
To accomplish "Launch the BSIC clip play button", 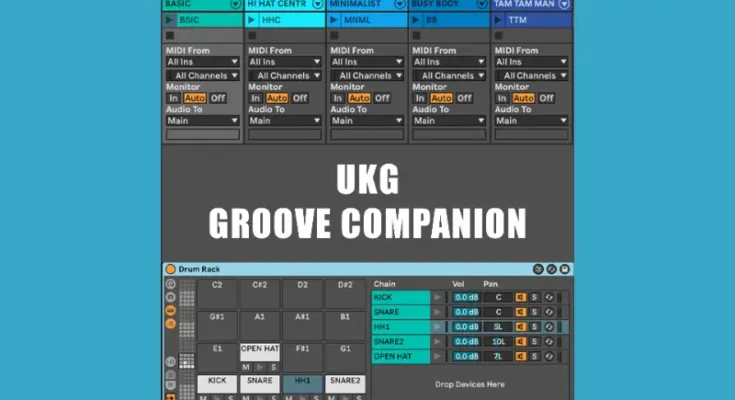I will (171, 20).
